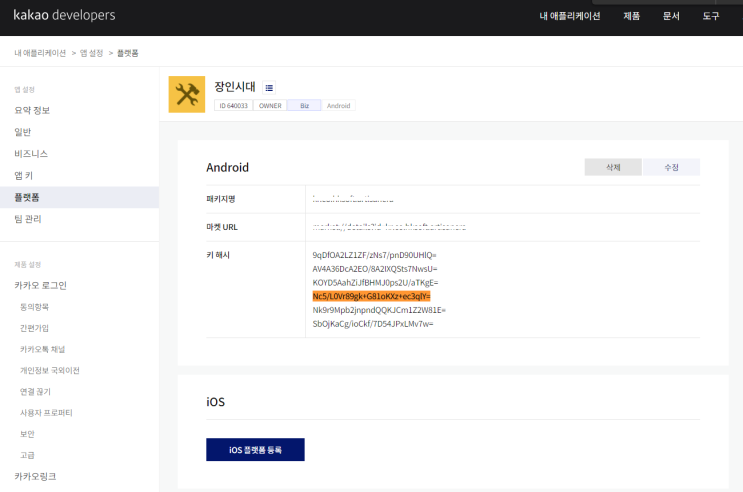Click the 플랫폼 breadcrumb item
Screen dimensions: 743x492
tap(127, 53)
